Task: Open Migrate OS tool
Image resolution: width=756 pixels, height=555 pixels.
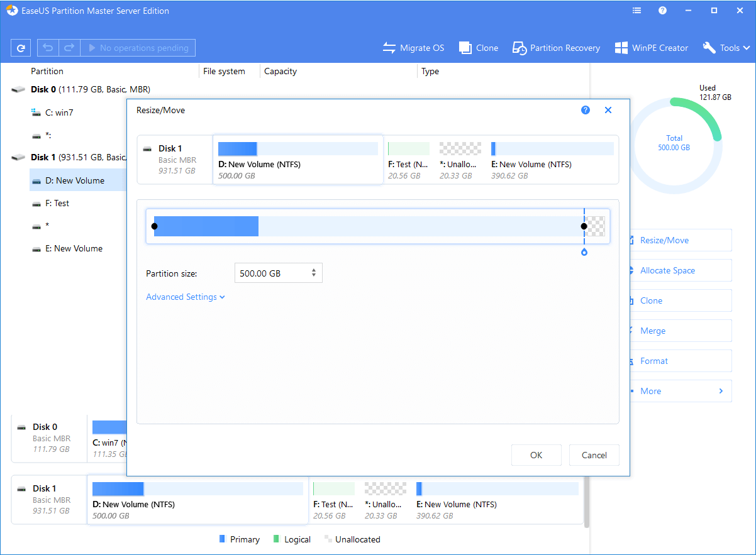Action: point(413,48)
